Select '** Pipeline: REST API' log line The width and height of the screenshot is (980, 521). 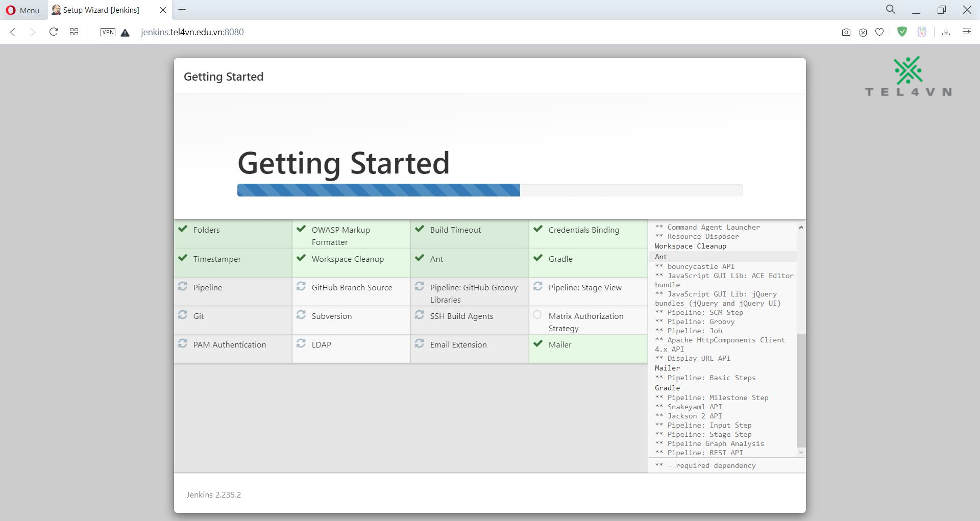[x=699, y=453]
